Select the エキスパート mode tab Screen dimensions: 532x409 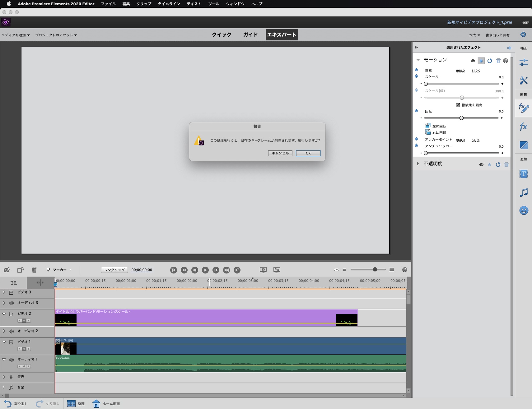282,34
